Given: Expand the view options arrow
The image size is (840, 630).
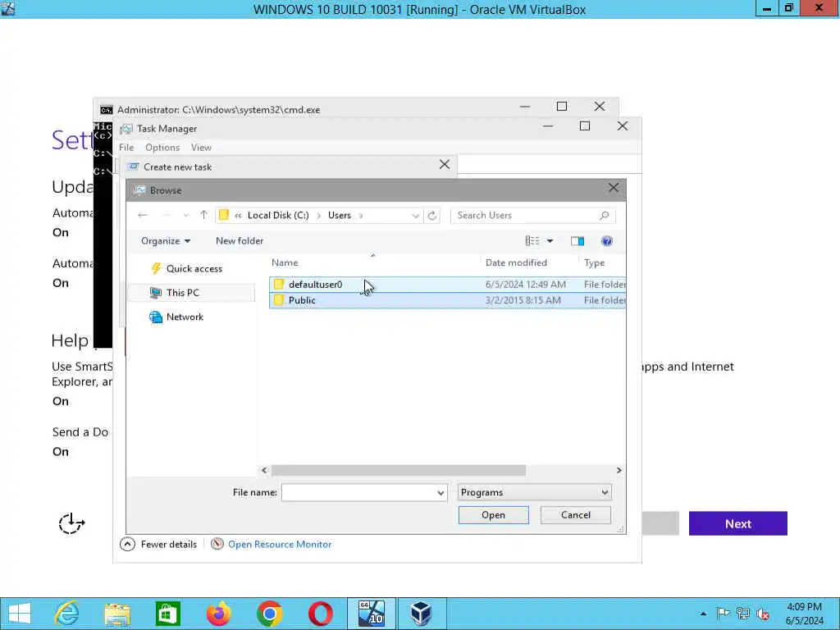Looking at the screenshot, I should [550, 241].
